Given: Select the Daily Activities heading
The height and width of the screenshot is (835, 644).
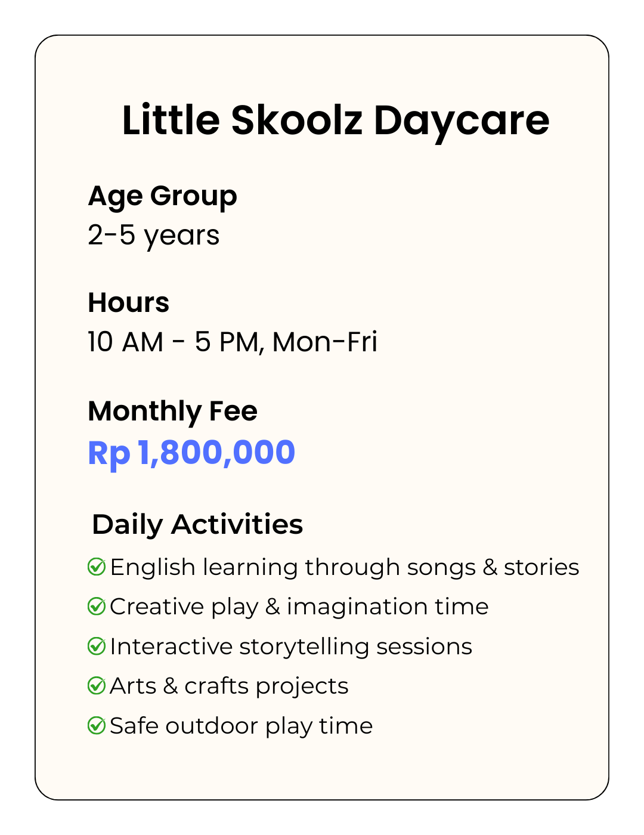Looking at the screenshot, I should point(197,524).
